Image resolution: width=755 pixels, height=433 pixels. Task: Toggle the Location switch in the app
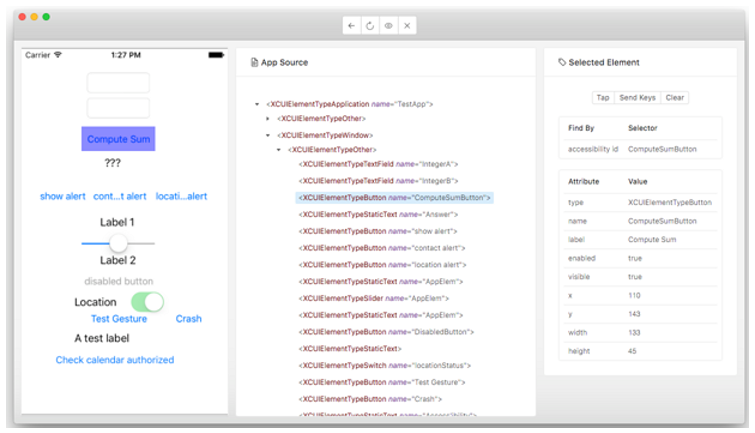click(x=147, y=302)
